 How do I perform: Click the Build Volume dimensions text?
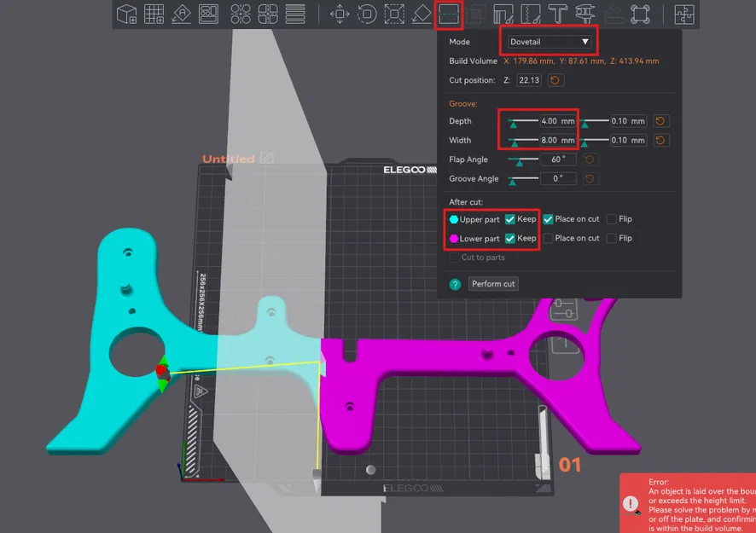pos(581,61)
